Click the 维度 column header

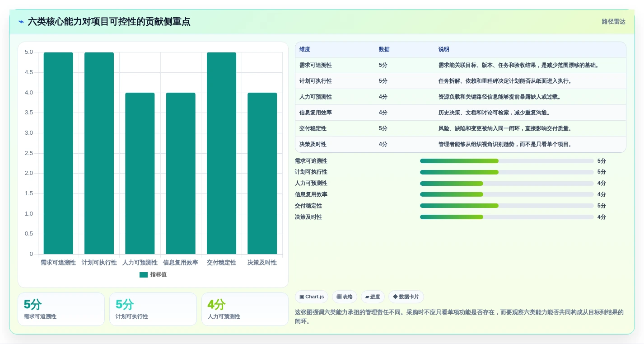pos(305,50)
